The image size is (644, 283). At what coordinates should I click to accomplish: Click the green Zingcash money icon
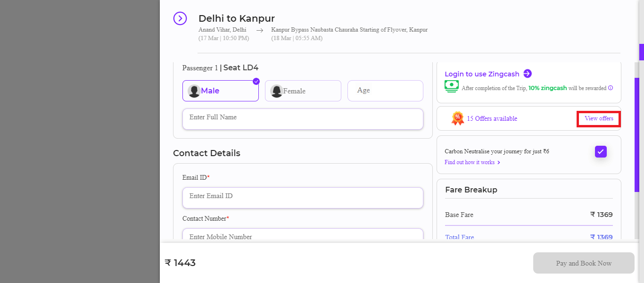coord(451,86)
